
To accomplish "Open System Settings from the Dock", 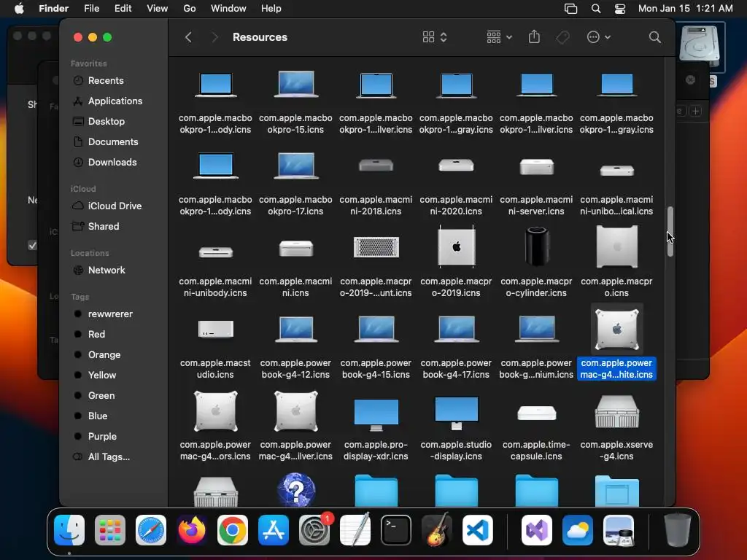I will [314, 530].
